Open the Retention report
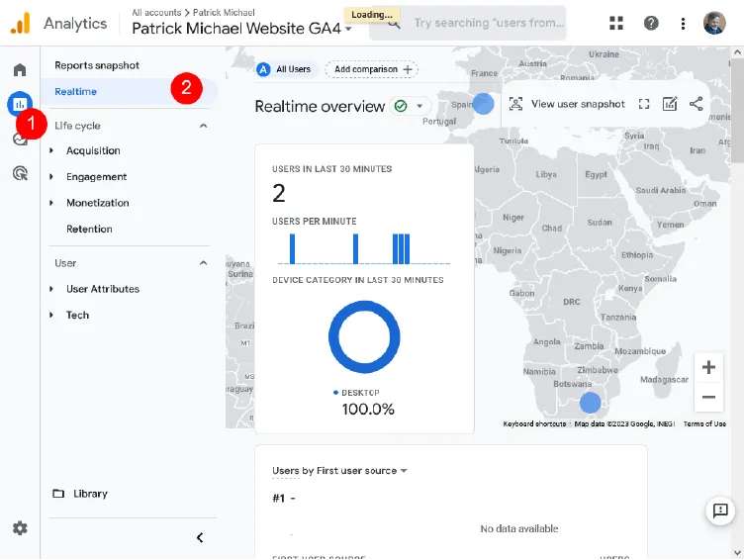The height and width of the screenshot is (560, 744). [89, 229]
